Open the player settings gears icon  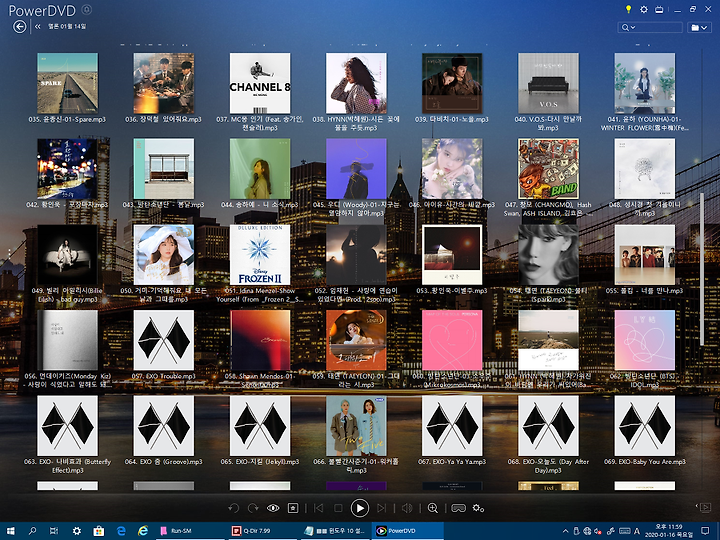[x=478, y=508]
